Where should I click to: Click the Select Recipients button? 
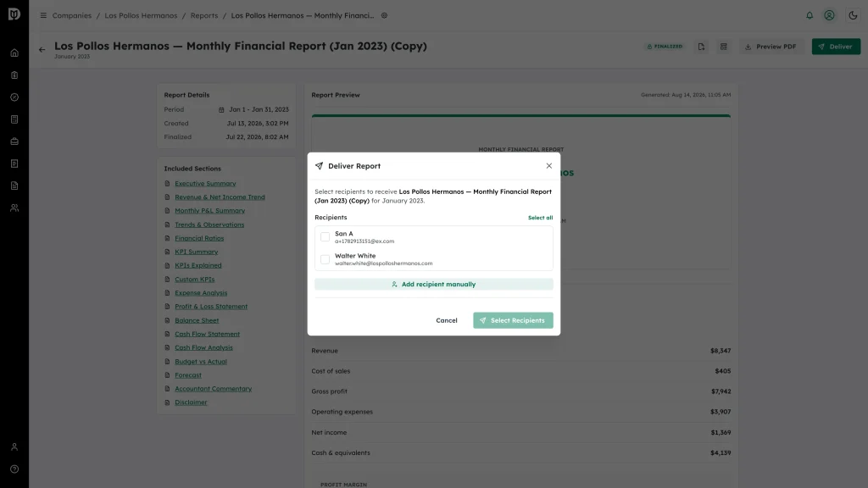(x=513, y=320)
